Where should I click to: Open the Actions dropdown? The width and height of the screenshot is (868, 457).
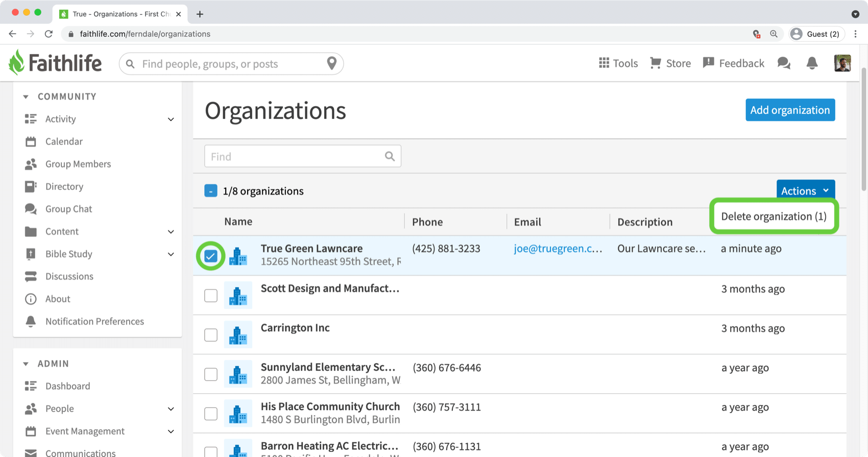pos(806,190)
